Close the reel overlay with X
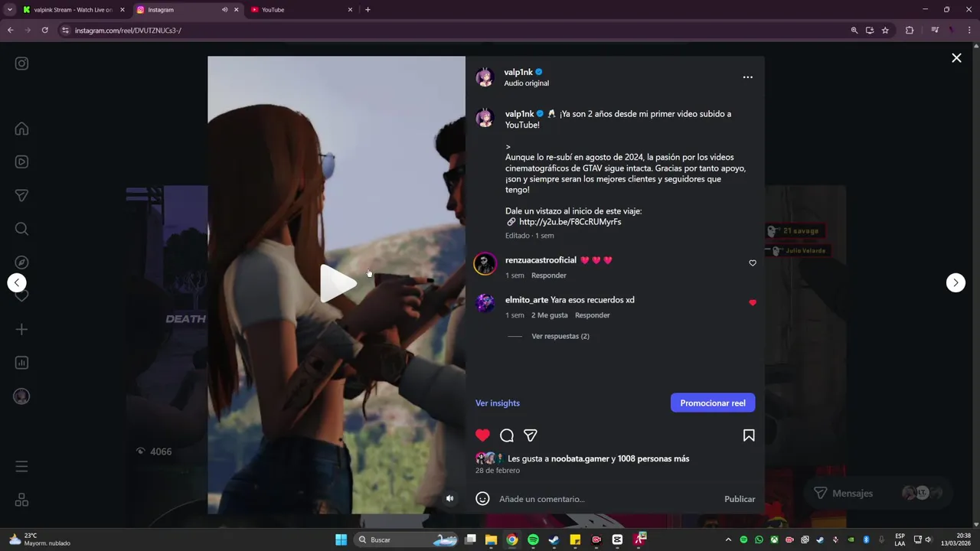 (x=956, y=57)
